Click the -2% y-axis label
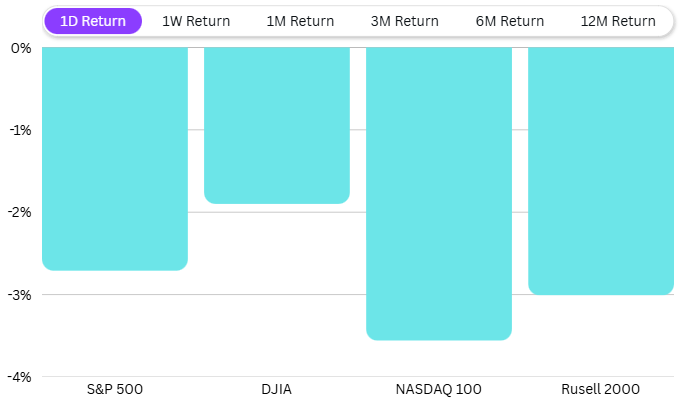This screenshot has height=407, width=682. [20, 212]
